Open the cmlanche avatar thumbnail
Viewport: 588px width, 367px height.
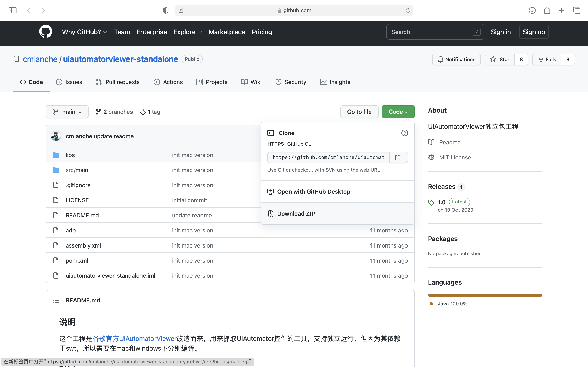56,136
